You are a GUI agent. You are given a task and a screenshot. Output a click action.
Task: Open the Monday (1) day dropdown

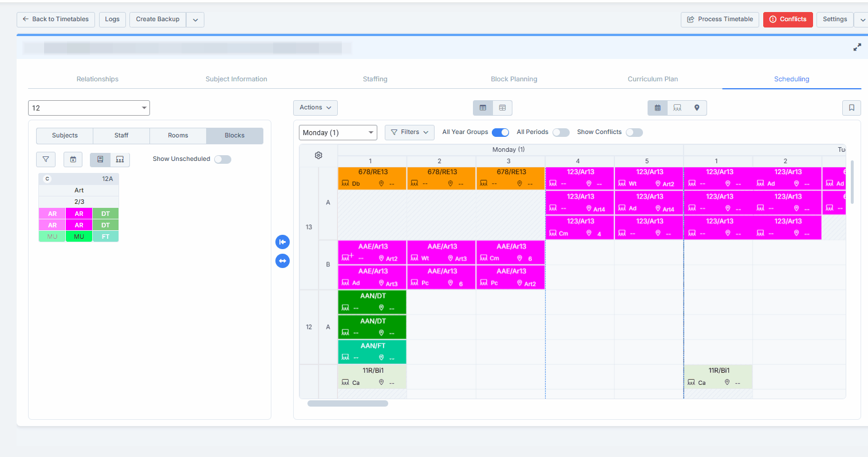[x=338, y=132]
